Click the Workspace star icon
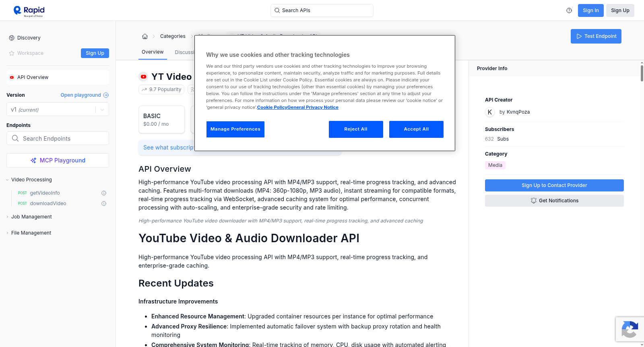Viewport: 644px width, 347px height. [x=12, y=53]
